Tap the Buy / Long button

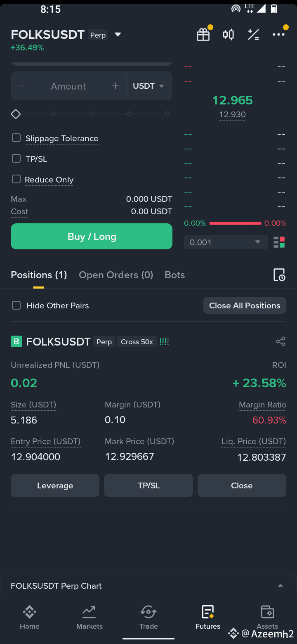pos(92,237)
